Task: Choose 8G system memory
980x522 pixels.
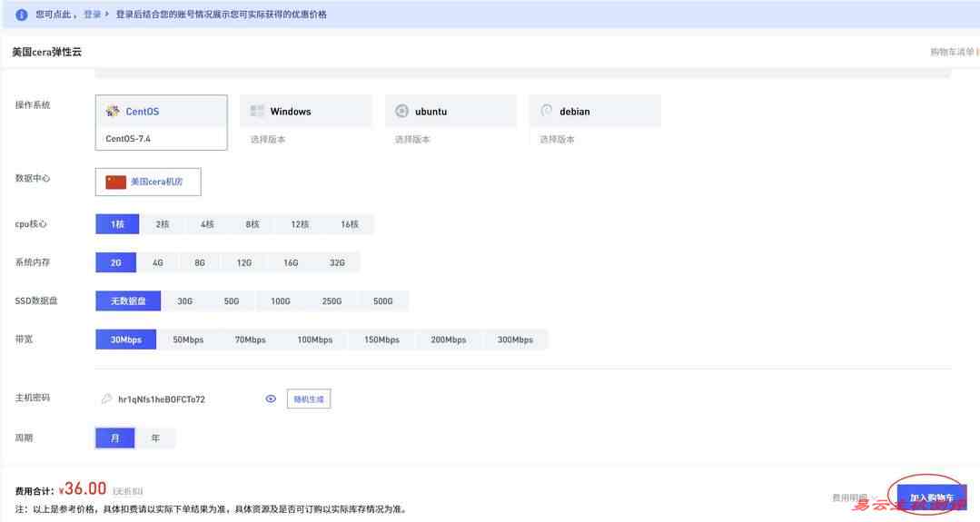Action: pyautogui.click(x=200, y=263)
